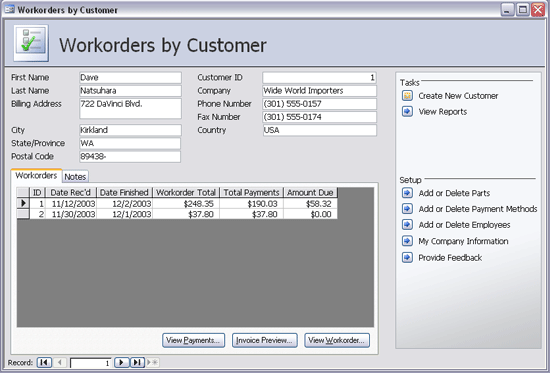Click the My Company Information arrow icon
This screenshot has width=550, height=373.
point(407,241)
